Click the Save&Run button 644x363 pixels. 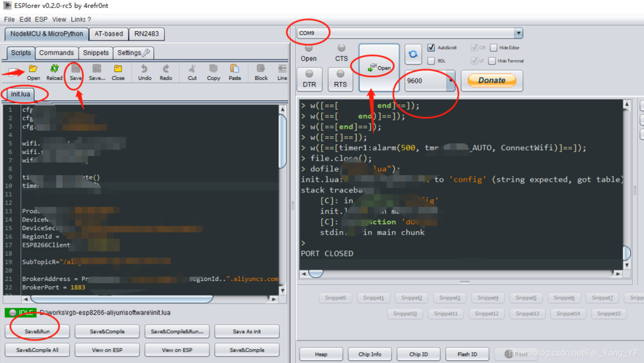(37, 331)
